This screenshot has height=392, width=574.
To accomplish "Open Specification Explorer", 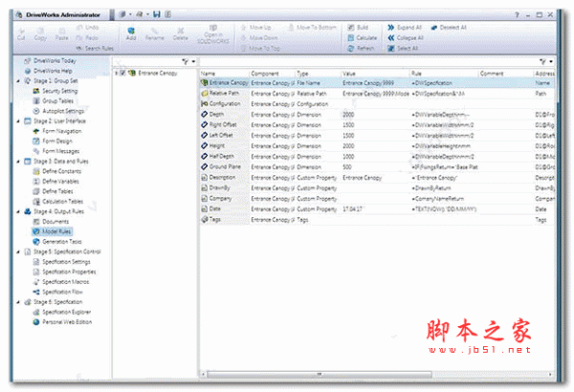I will 62,312.
